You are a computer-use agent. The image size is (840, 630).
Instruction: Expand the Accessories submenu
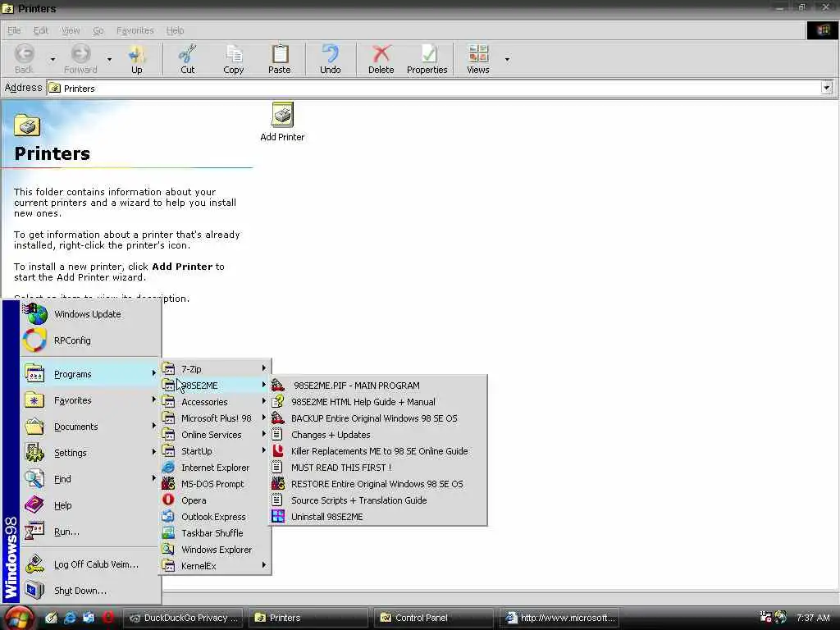[x=216, y=402]
